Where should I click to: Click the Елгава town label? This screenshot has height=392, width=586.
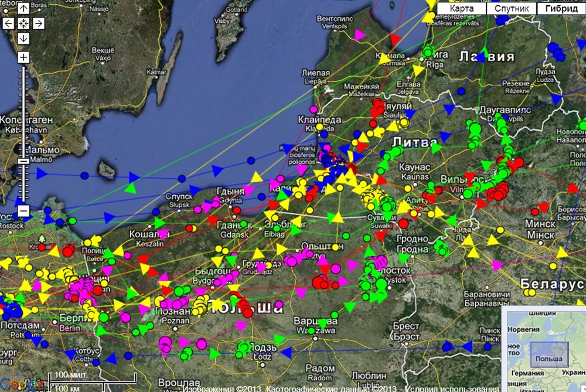tap(409, 84)
